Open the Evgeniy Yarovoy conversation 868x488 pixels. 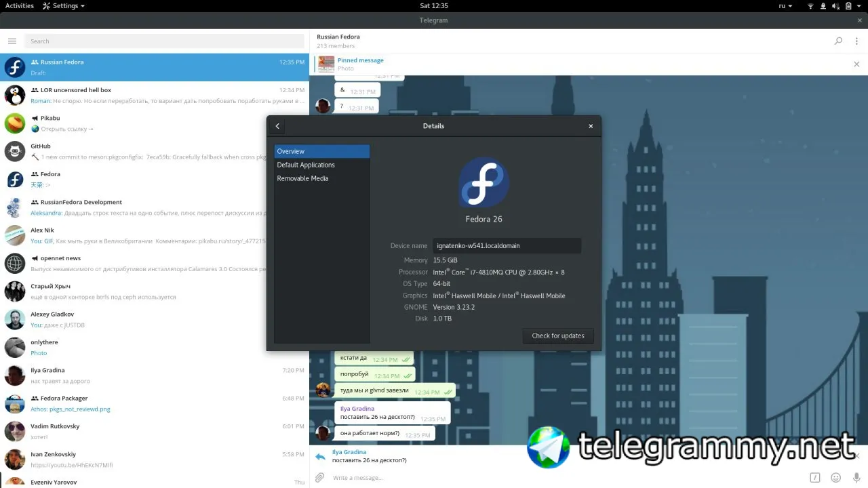155,481
